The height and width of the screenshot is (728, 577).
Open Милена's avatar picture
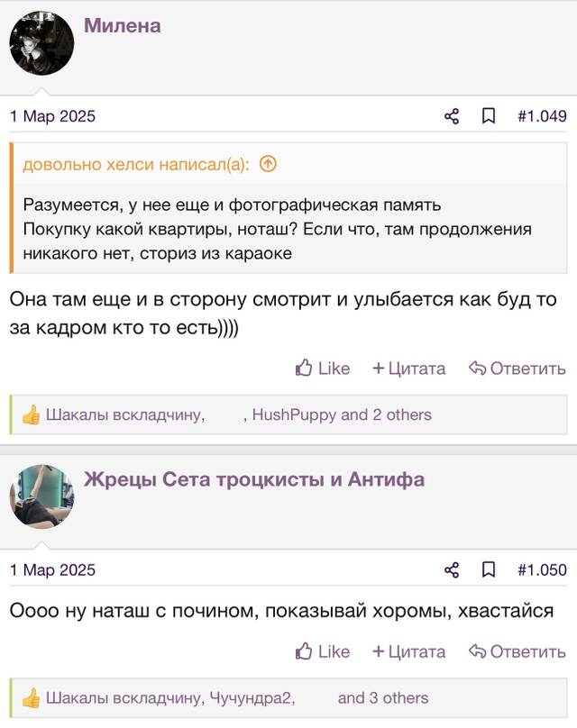click(41, 43)
